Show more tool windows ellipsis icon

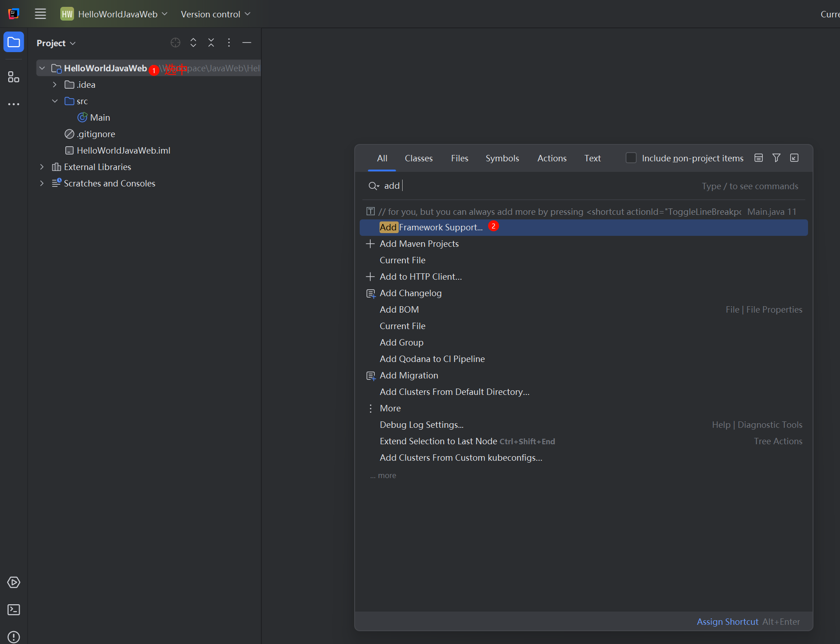(14, 104)
